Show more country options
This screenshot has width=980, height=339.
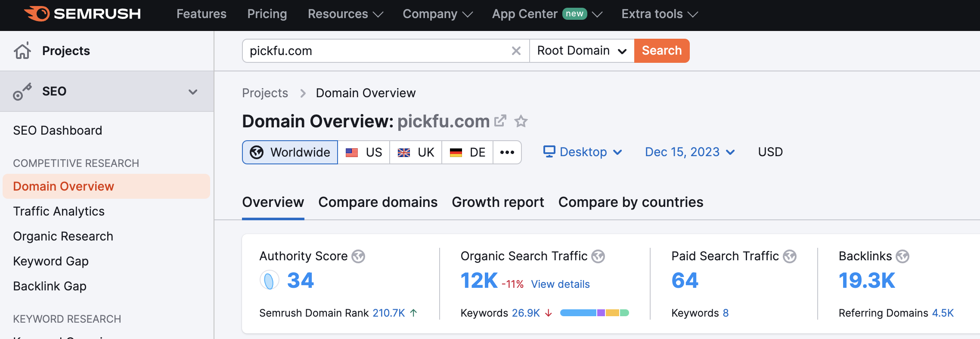[507, 152]
